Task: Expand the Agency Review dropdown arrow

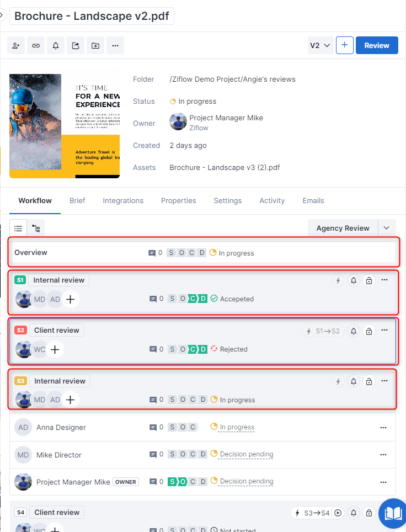Action: (x=387, y=228)
